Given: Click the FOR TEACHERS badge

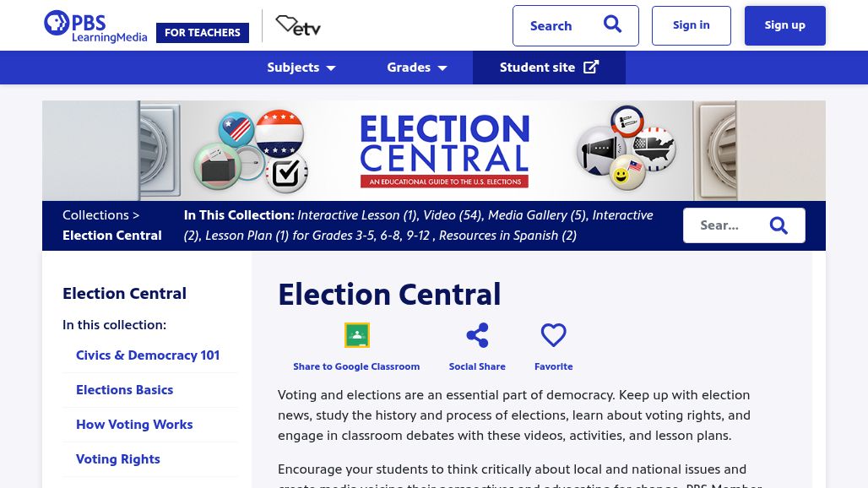Looking at the screenshot, I should (x=203, y=33).
